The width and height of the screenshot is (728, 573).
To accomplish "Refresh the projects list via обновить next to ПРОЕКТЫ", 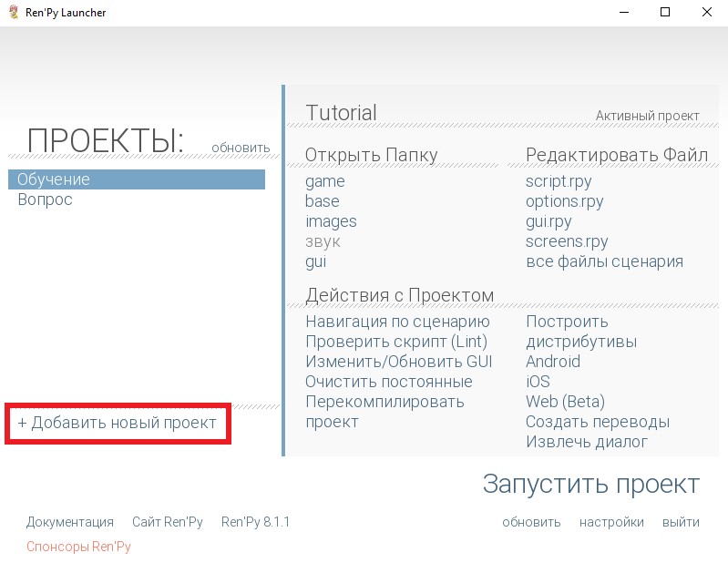I will [241, 148].
